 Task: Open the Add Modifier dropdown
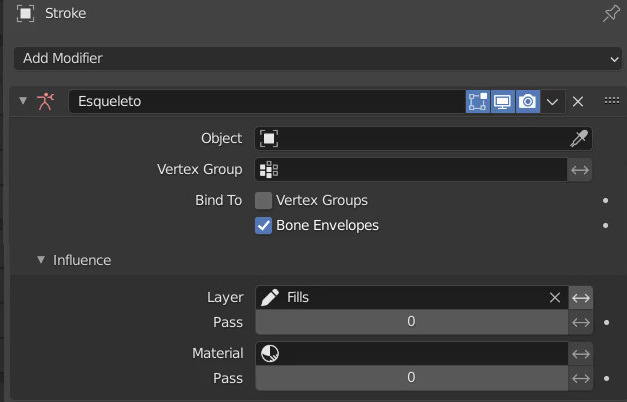(x=318, y=58)
